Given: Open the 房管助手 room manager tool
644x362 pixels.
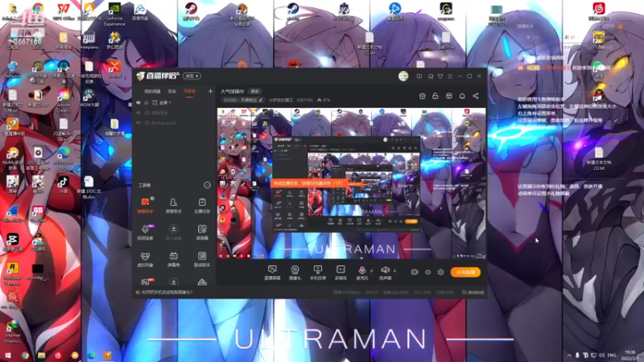Looking at the screenshot, I should click(173, 205).
